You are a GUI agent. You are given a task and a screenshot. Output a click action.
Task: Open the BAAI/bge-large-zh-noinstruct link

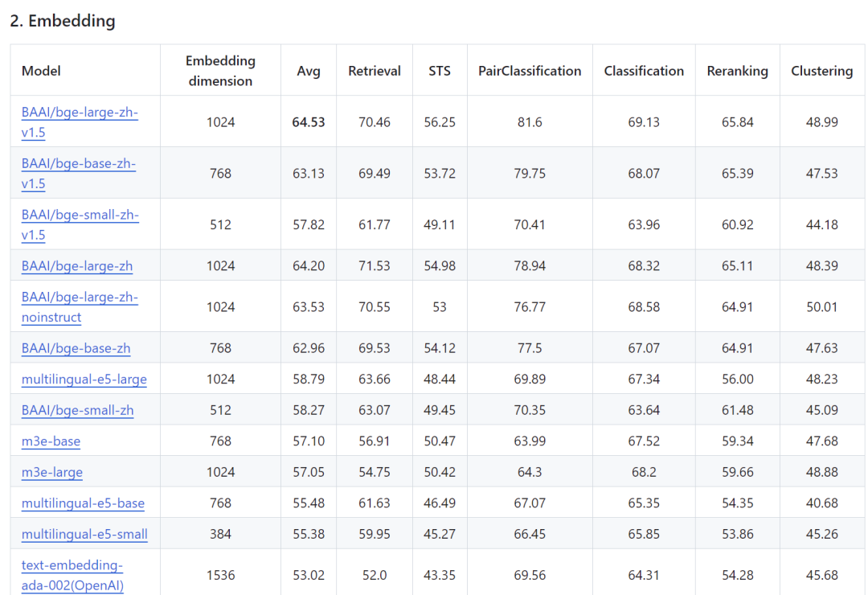click(x=79, y=307)
